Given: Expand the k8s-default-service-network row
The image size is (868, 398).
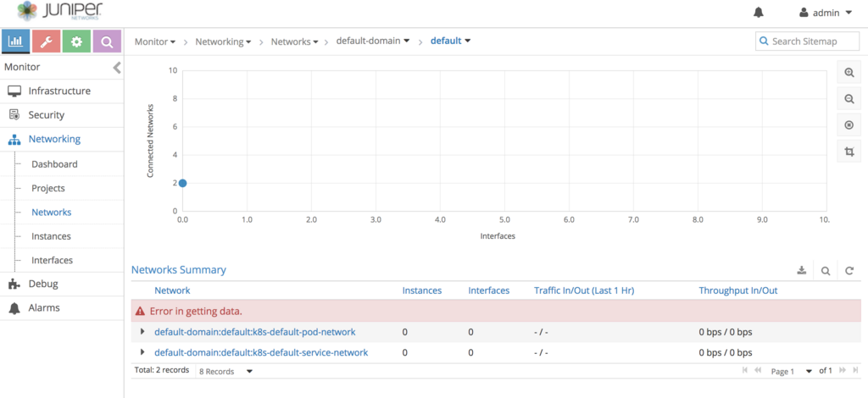Looking at the screenshot, I should [x=142, y=352].
